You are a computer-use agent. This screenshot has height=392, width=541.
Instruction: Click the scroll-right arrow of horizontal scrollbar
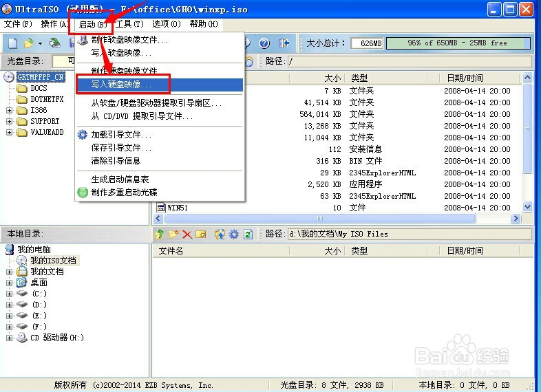pos(516,218)
